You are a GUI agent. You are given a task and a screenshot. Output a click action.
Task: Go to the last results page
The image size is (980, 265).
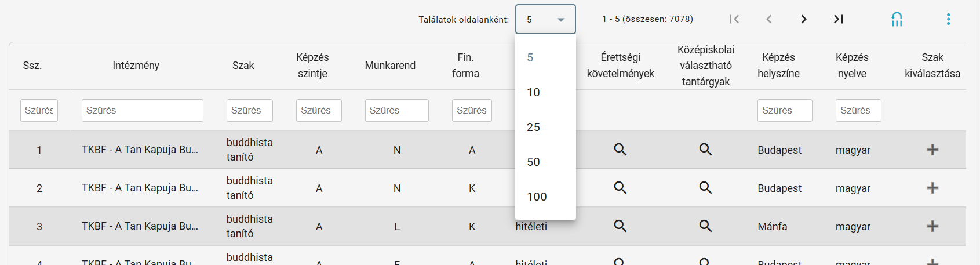click(839, 19)
